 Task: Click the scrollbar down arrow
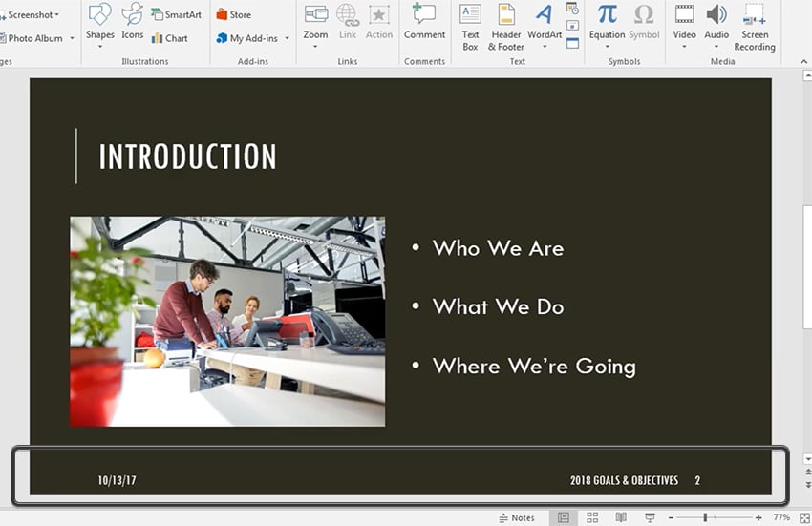808,458
